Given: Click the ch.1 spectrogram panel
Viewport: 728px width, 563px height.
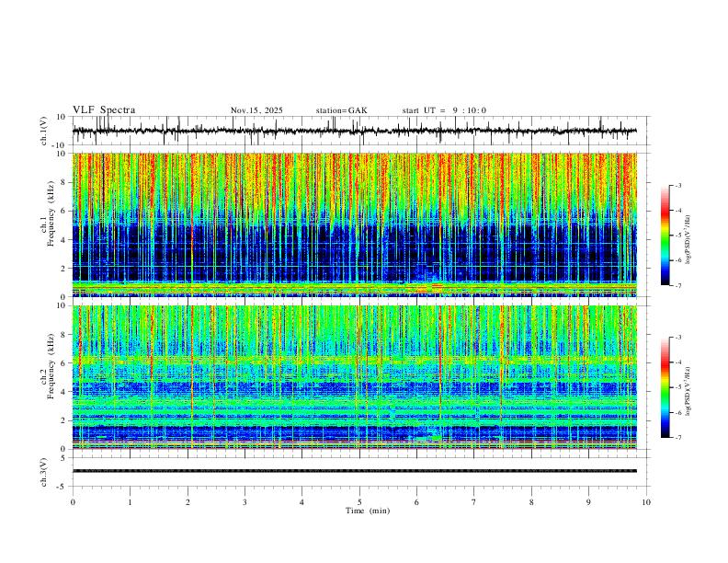Looking at the screenshot, I should 355,224.
